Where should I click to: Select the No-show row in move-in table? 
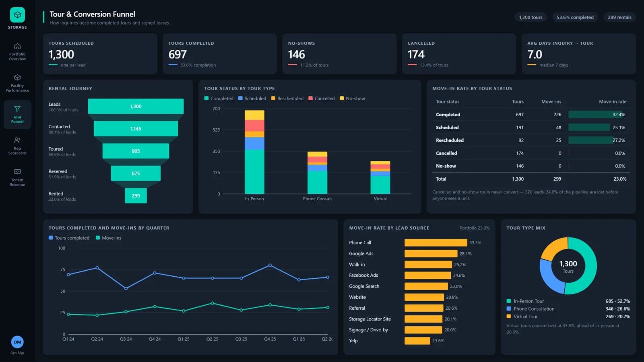tap(531, 166)
